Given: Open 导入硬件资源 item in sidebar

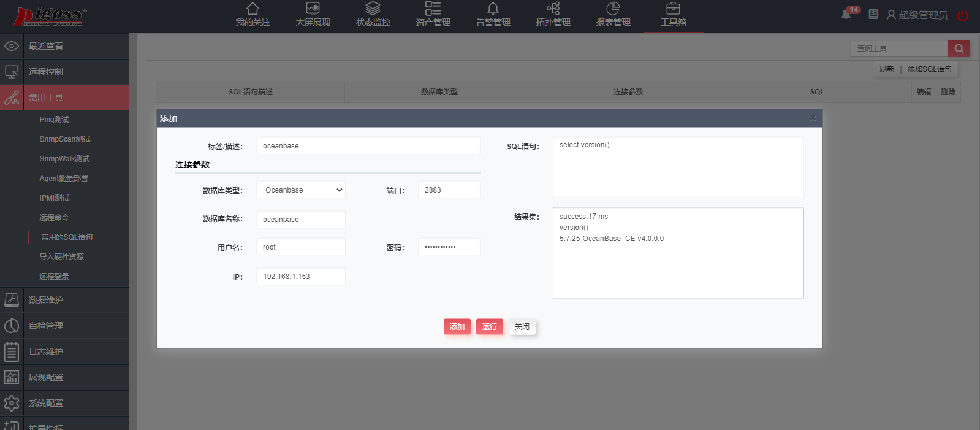Looking at the screenshot, I should click(x=61, y=257).
